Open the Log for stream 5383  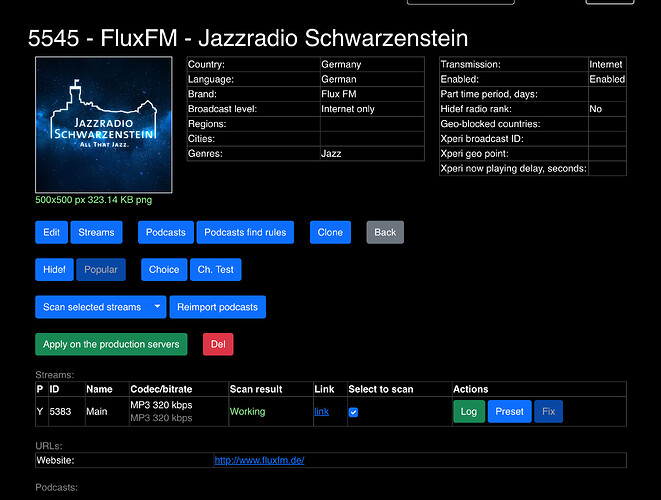pyautogui.click(x=469, y=411)
